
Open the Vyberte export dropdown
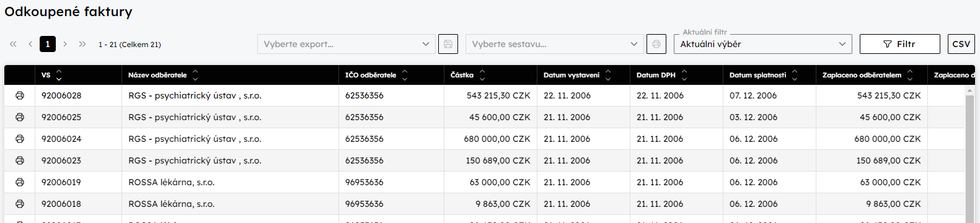coord(347,44)
